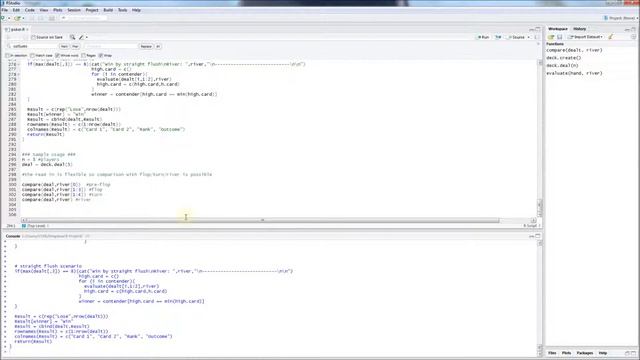The image size is (640, 360).
Task: Select the History tab
Action: pyautogui.click(x=580, y=29)
